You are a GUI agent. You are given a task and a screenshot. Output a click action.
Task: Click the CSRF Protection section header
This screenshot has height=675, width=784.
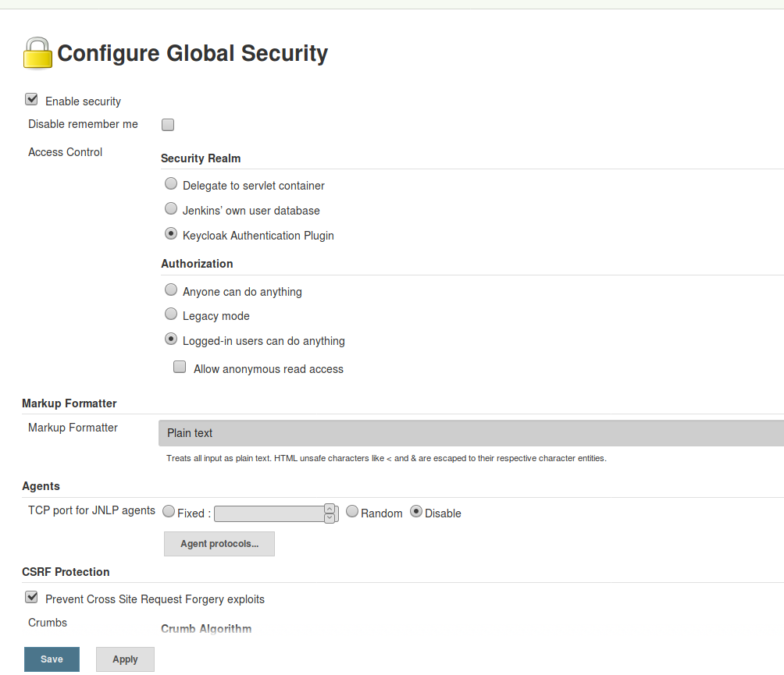point(66,572)
